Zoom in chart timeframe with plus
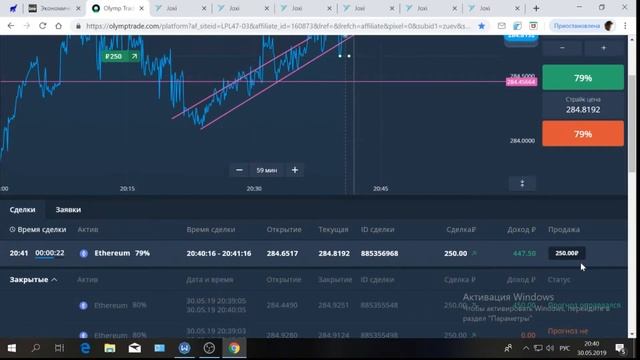Image resolution: width=640 pixels, height=360 pixels. (295, 170)
